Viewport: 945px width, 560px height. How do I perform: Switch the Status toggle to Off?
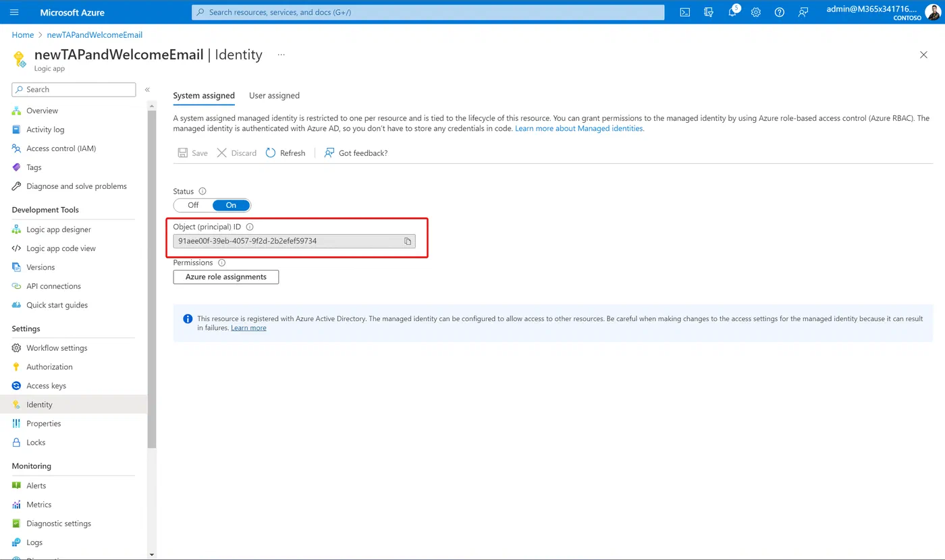(x=193, y=205)
